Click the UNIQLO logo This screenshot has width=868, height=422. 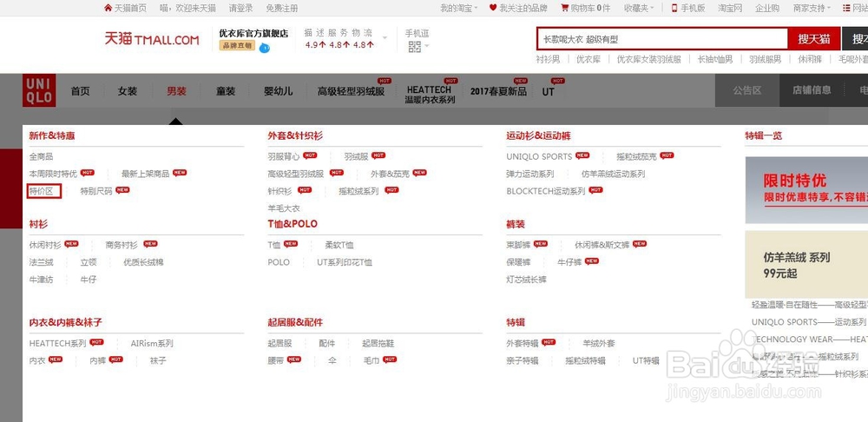coord(39,91)
